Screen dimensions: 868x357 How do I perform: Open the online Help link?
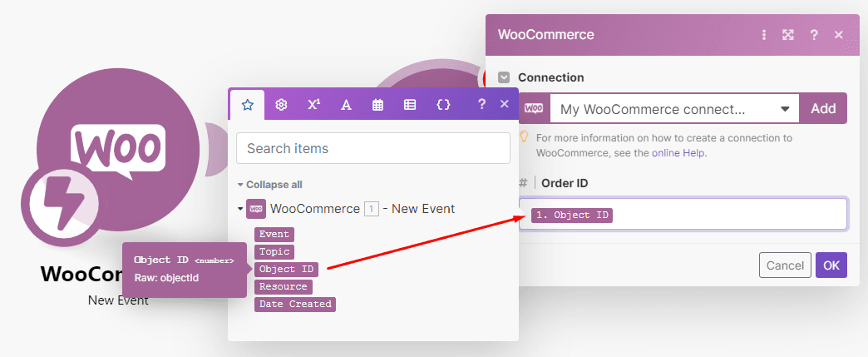pyautogui.click(x=678, y=153)
